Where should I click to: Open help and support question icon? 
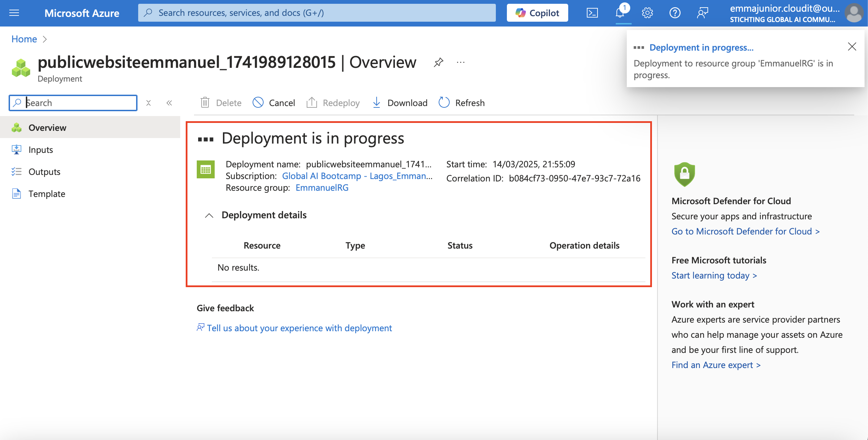(x=675, y=13)
